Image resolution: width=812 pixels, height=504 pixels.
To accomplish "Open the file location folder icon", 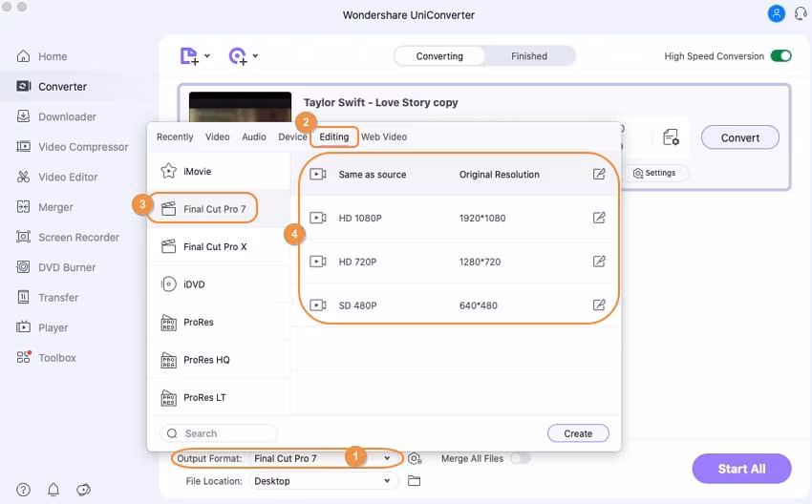I will pyautogui.click(x=414, y=481).
